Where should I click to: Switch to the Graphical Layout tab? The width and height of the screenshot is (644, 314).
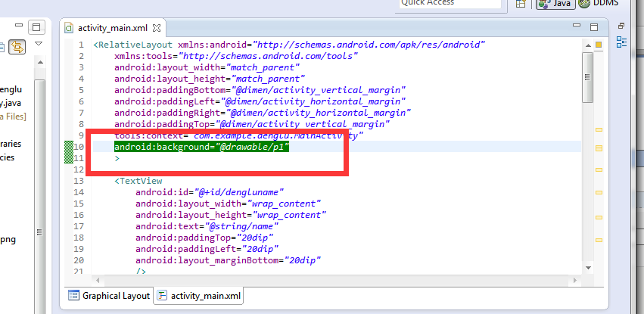click(x=109, y=296)
